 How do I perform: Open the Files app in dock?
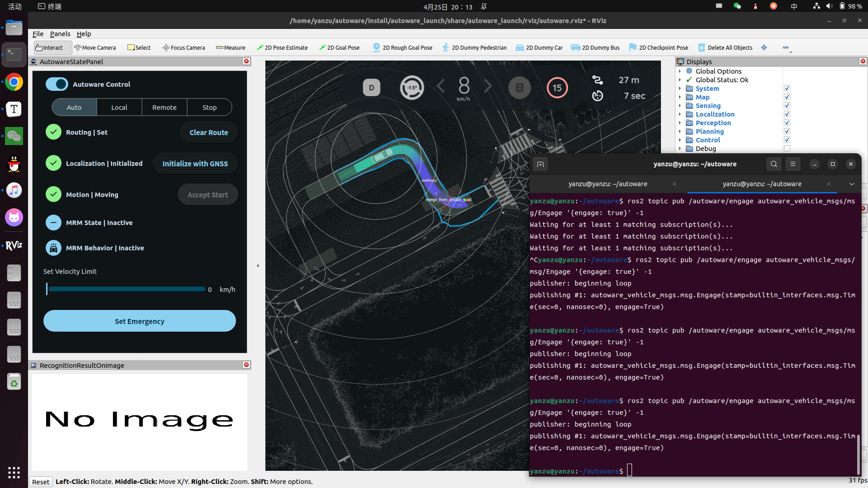[14, 28]
